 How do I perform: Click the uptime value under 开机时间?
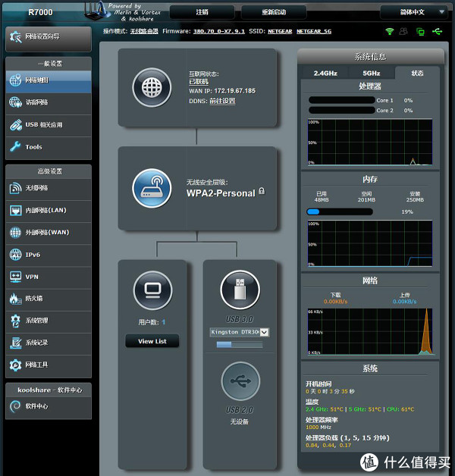[330, 391]
